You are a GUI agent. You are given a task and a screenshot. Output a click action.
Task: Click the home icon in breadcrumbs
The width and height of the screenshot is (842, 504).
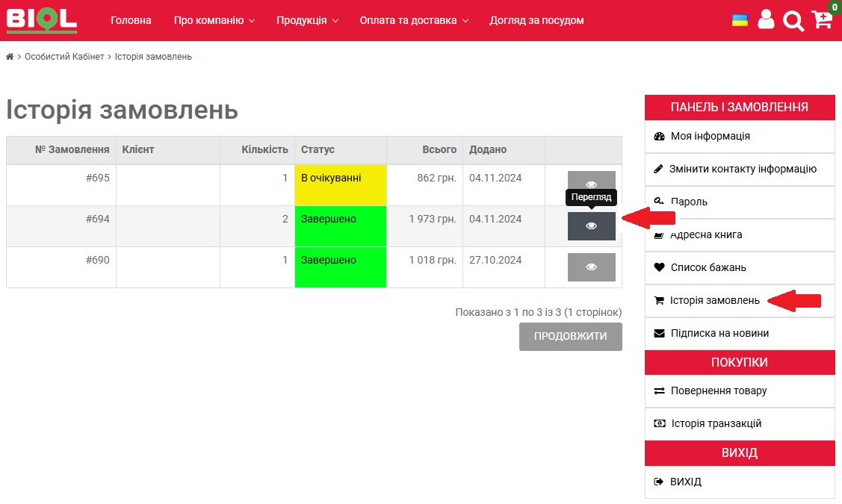pos(10,57)
